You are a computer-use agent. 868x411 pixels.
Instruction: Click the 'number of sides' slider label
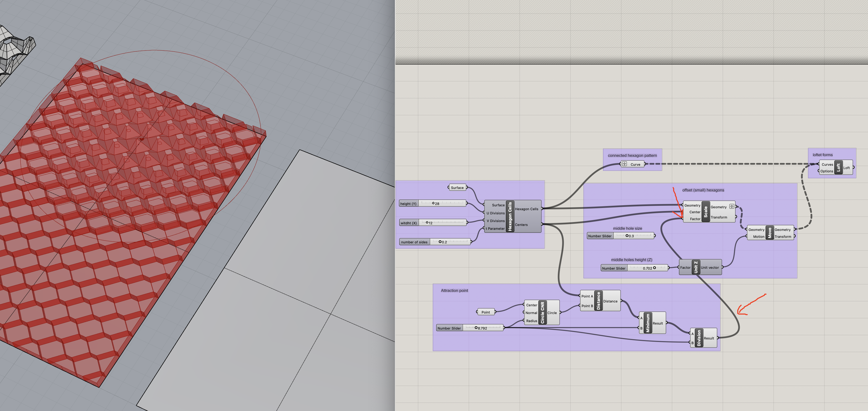(x=414, y=242)
